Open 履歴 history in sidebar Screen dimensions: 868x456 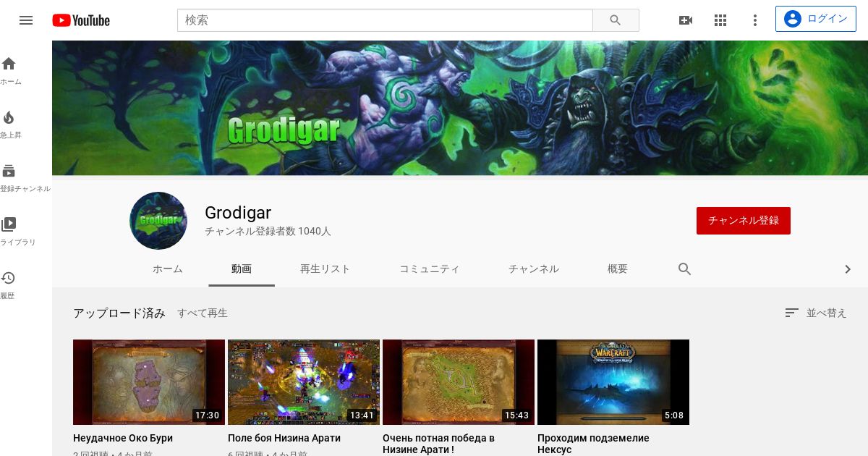click(9, 286)
